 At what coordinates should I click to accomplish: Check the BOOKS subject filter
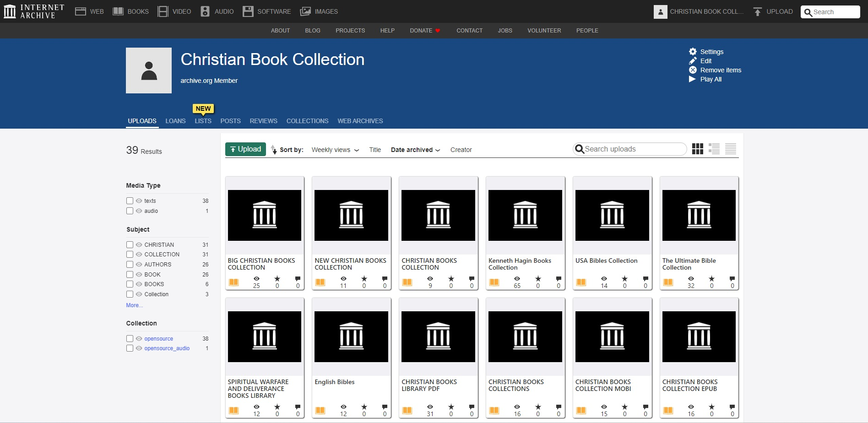(x=130, y=284)
